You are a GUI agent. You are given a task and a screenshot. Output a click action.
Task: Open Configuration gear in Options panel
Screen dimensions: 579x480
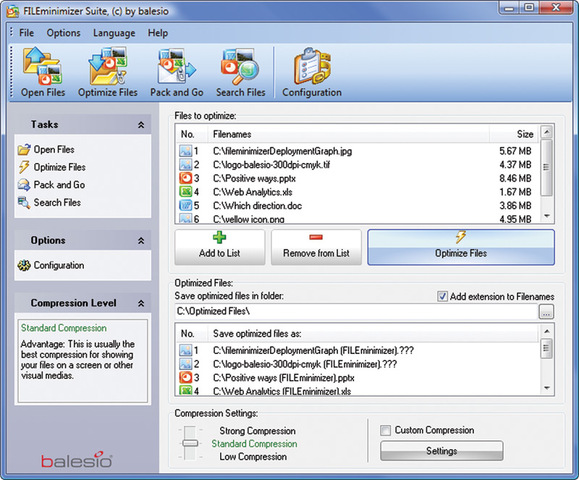click(x=51, y=265)
